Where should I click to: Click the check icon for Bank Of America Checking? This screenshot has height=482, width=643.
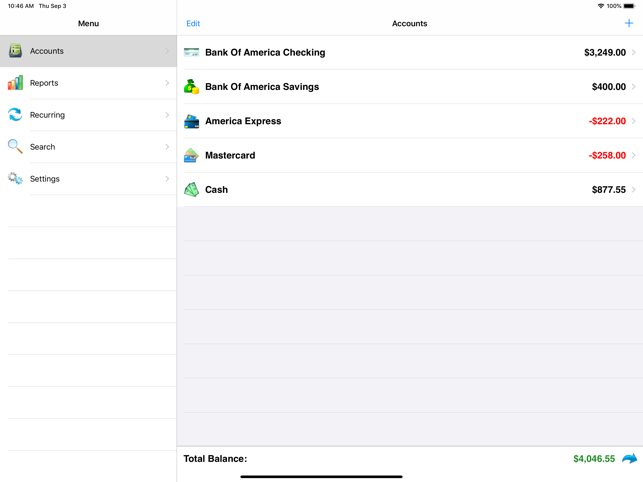191,52
